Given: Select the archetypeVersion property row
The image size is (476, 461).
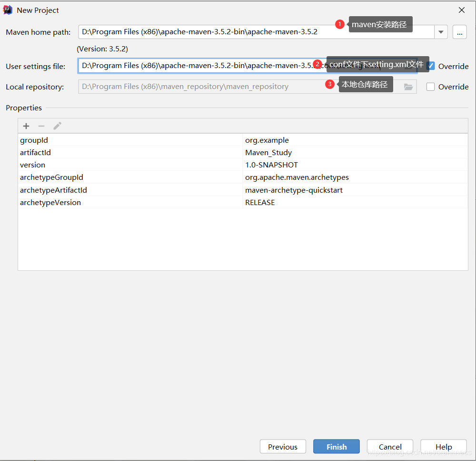Looking at the screenshot, I should pyautogui.click(x=243, y=202).
